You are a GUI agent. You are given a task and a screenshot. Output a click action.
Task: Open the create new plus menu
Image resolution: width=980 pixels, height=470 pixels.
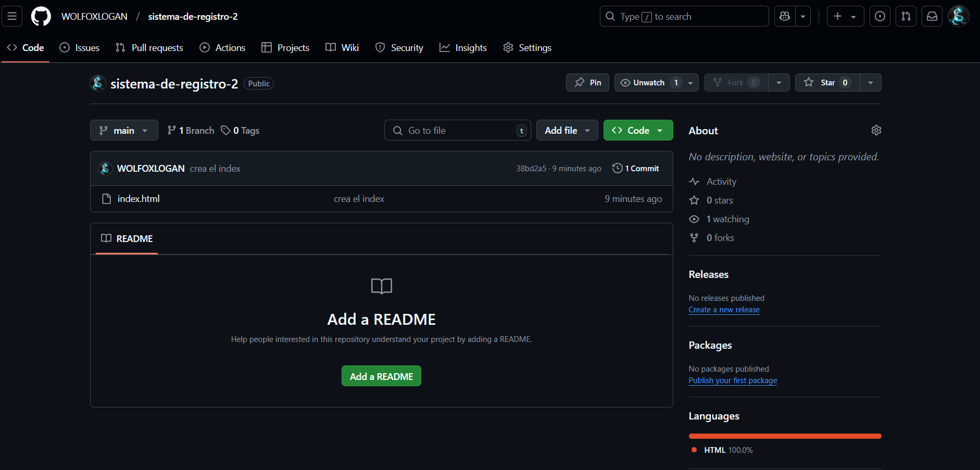tap(845, 16)
